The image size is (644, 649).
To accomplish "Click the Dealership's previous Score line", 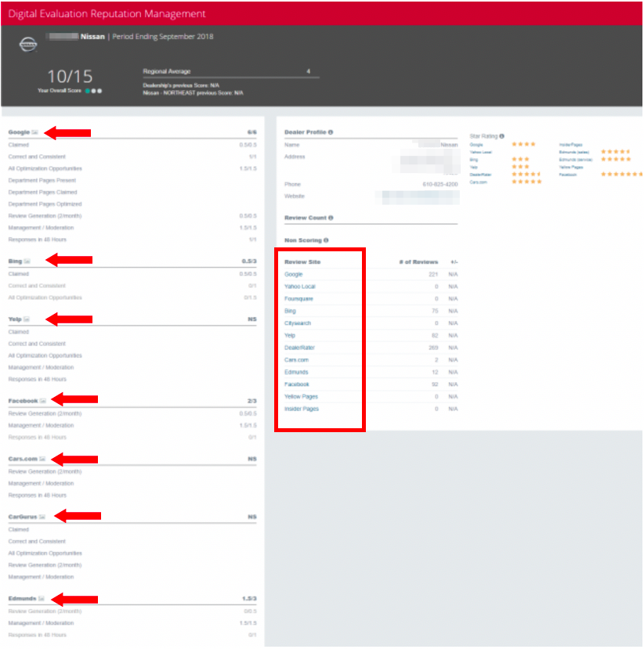I will click(181, 85).
